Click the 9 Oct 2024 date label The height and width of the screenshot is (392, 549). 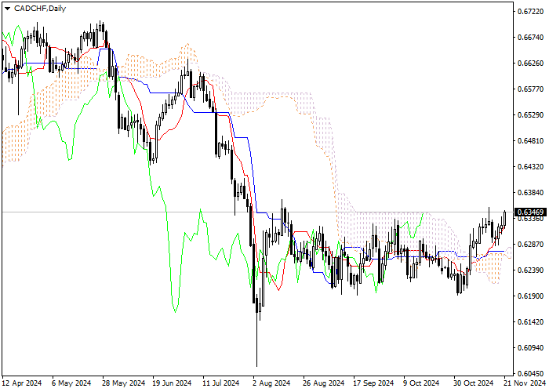(421, 383)
